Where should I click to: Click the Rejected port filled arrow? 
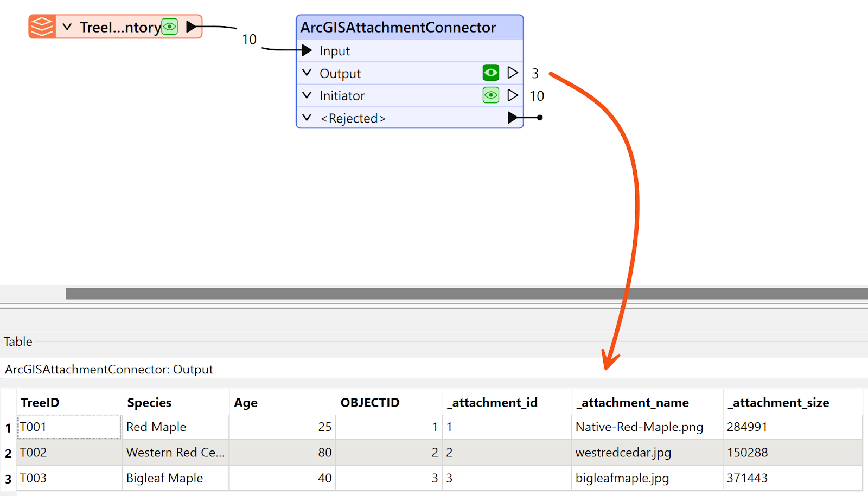513,118
